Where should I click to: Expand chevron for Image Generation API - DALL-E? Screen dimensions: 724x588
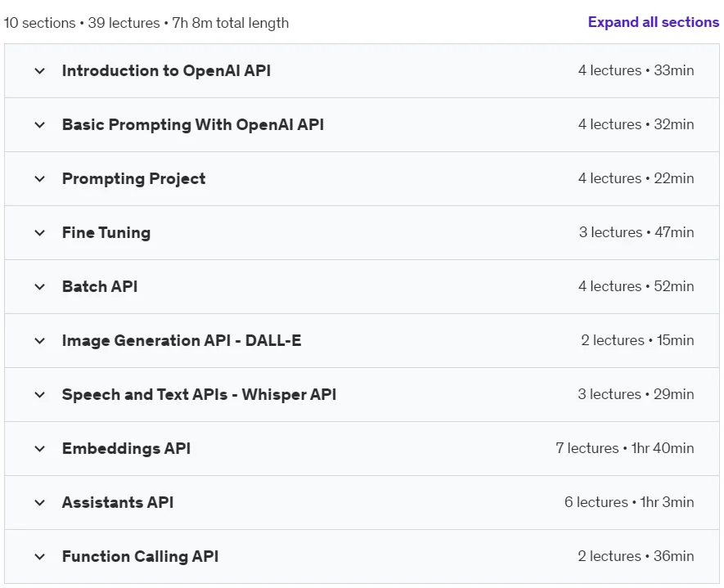(x=40, y=341)
